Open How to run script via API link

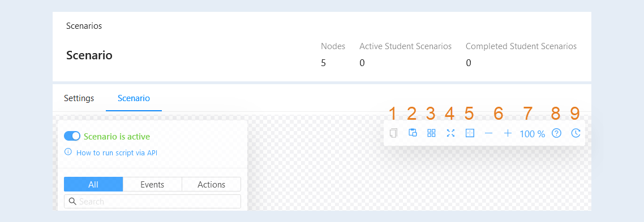[117, 153]
